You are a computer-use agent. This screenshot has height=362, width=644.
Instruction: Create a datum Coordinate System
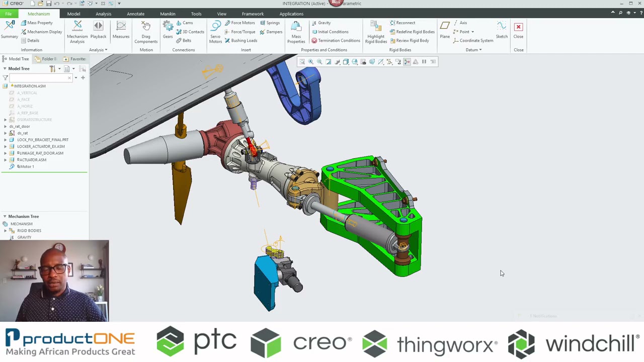tap(473, 41)
